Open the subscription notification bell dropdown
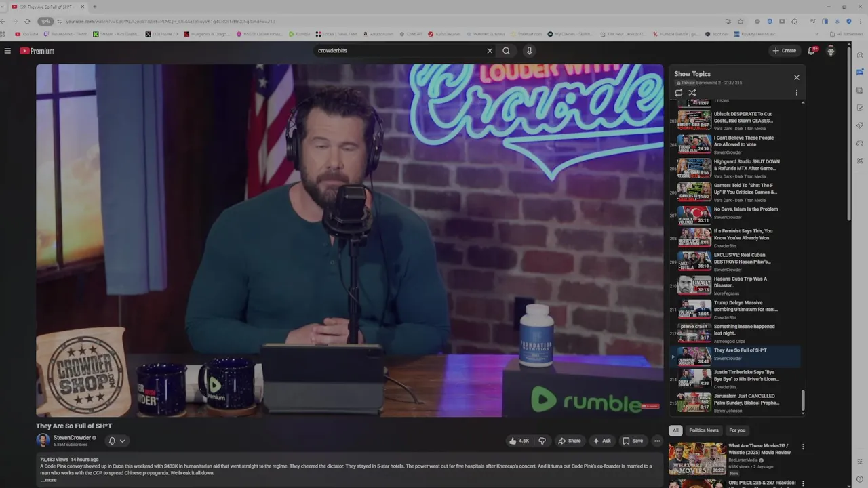This screenshot has width=868, height=488. point(117,441)
